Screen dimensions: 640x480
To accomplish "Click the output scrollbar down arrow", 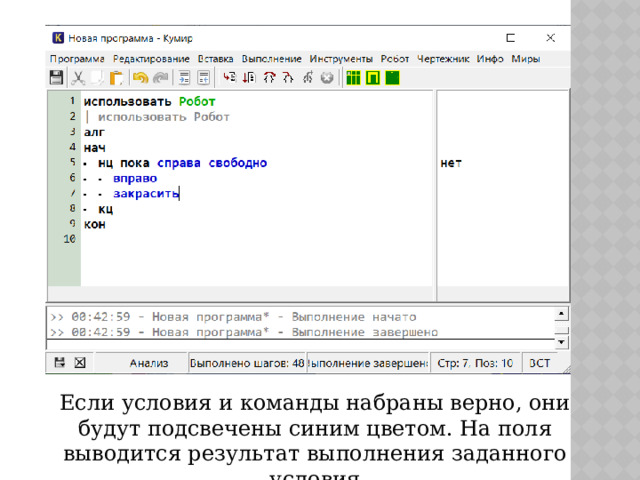I will coord(562,342).
